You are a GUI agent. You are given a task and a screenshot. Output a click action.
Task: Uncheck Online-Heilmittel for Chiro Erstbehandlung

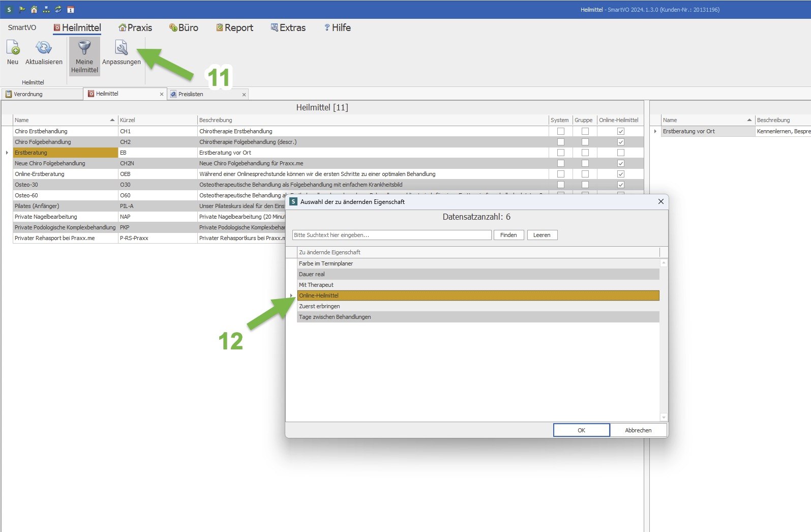point(620,131)
